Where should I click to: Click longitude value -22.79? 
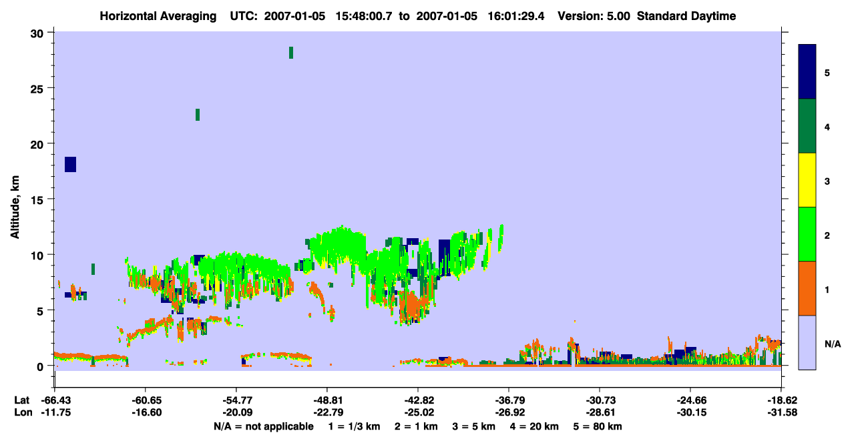point(327,413)
